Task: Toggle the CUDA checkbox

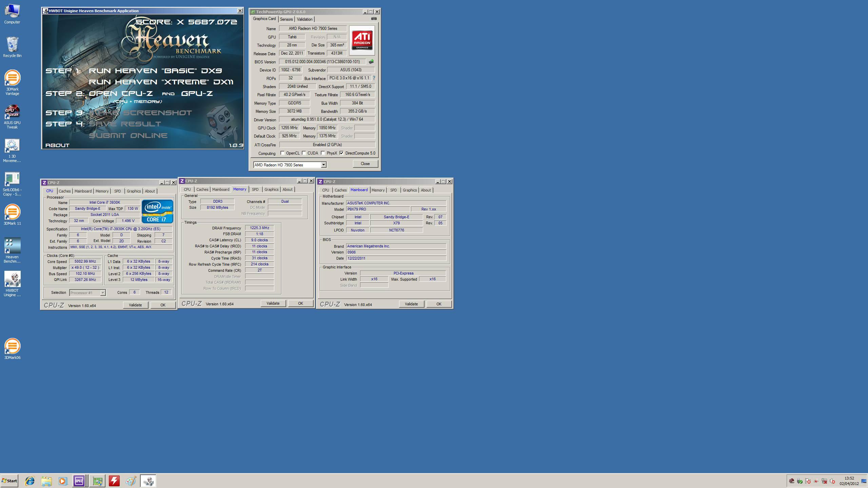Action: coord(304,153)
